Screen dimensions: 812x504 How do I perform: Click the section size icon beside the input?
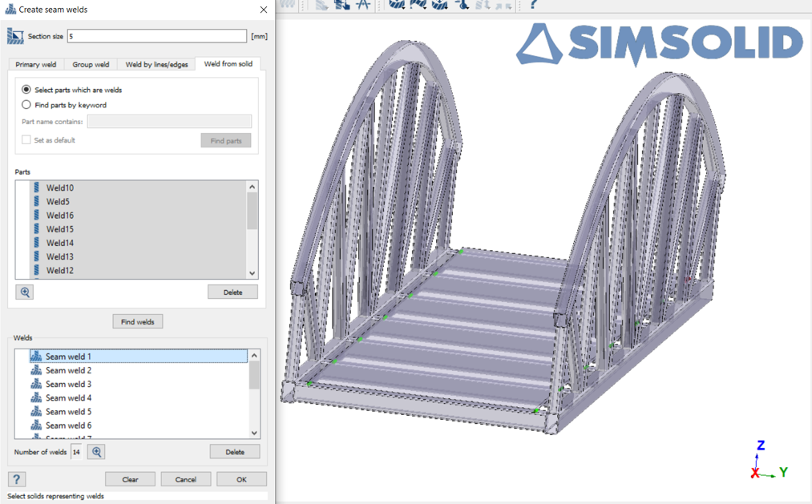point(15,36)
